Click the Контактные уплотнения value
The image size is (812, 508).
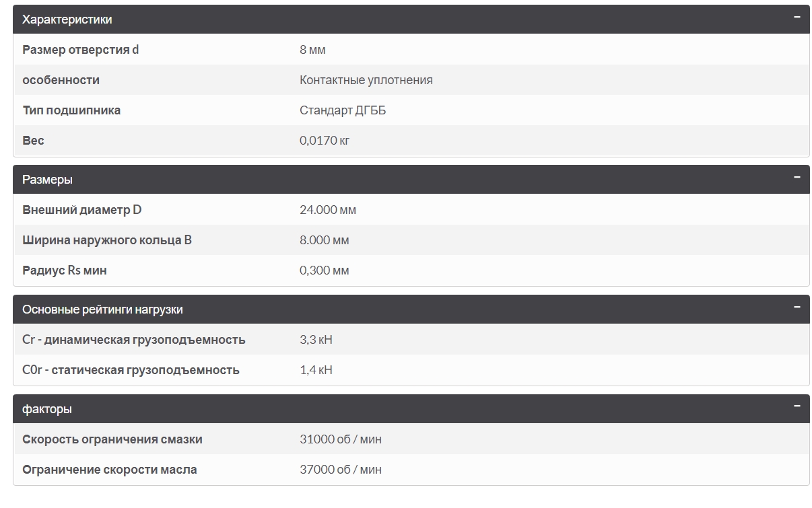pos(366,80)
